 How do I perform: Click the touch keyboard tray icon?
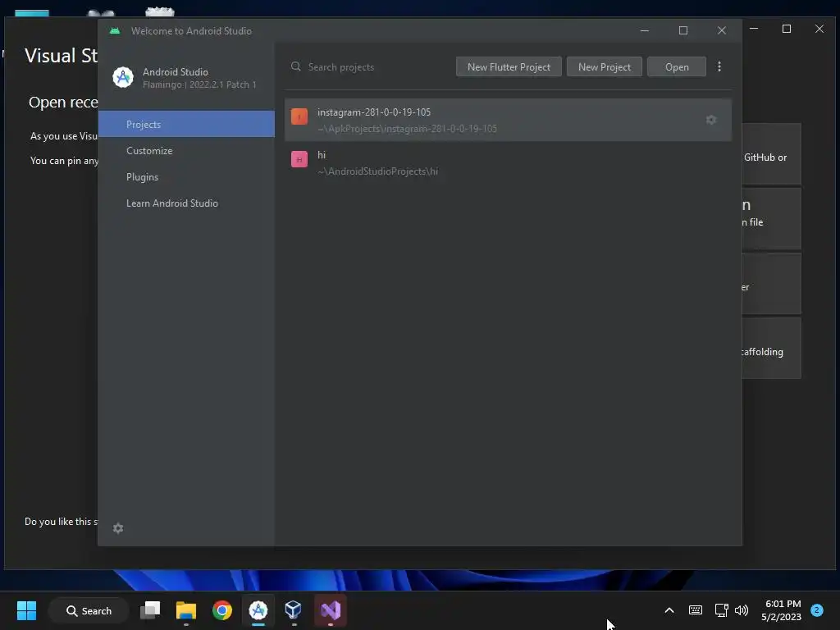[x=696, y=609]
